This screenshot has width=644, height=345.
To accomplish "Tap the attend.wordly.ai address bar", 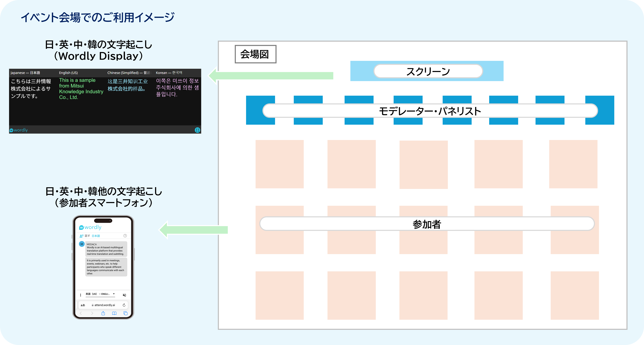I will point(103,305).
